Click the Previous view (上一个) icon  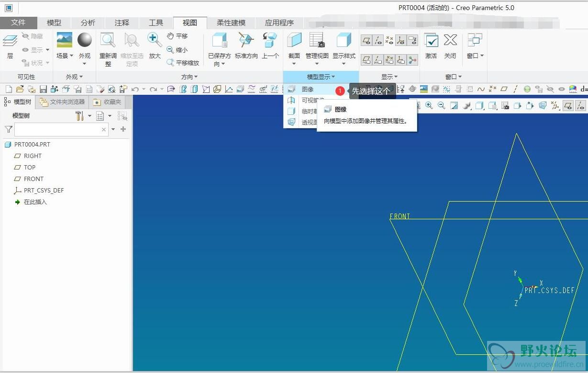270,40
